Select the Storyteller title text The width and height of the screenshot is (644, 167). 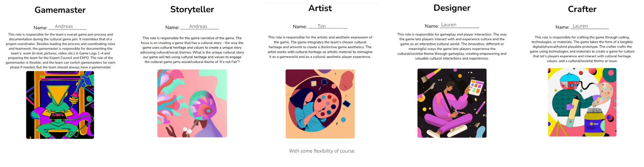click(192, 10)
